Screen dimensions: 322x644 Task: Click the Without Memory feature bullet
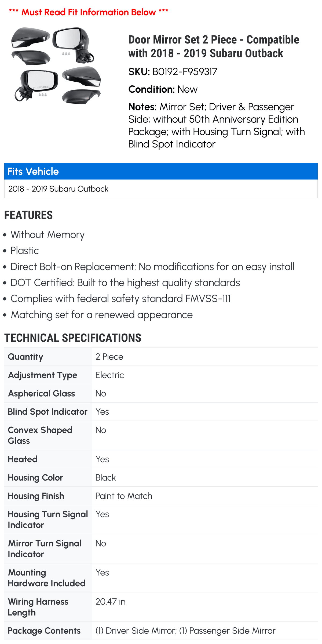coord(47,235)
